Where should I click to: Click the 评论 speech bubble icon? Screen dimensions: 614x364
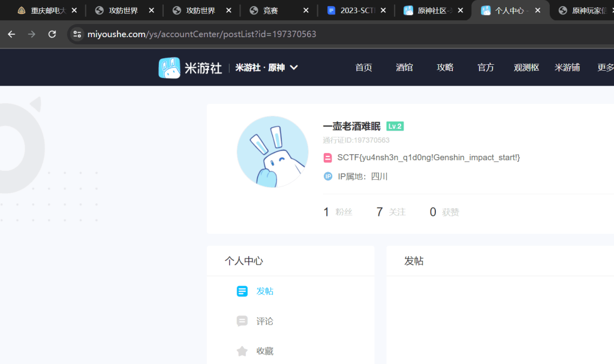click(242, 321)
